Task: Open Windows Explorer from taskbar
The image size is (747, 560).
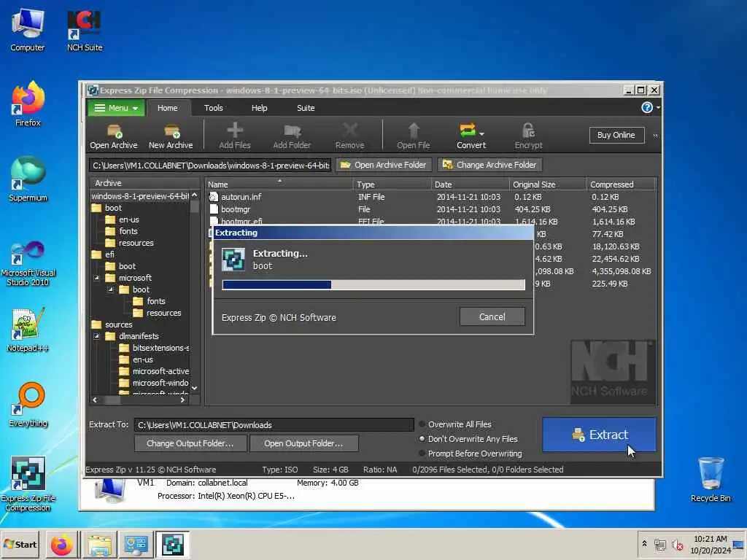Action: pos(99,545)
